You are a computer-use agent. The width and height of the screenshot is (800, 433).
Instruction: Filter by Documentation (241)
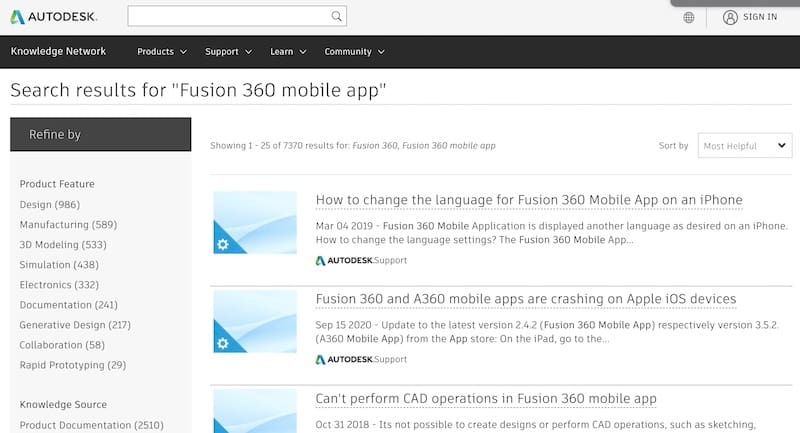(x=68, y=305)
